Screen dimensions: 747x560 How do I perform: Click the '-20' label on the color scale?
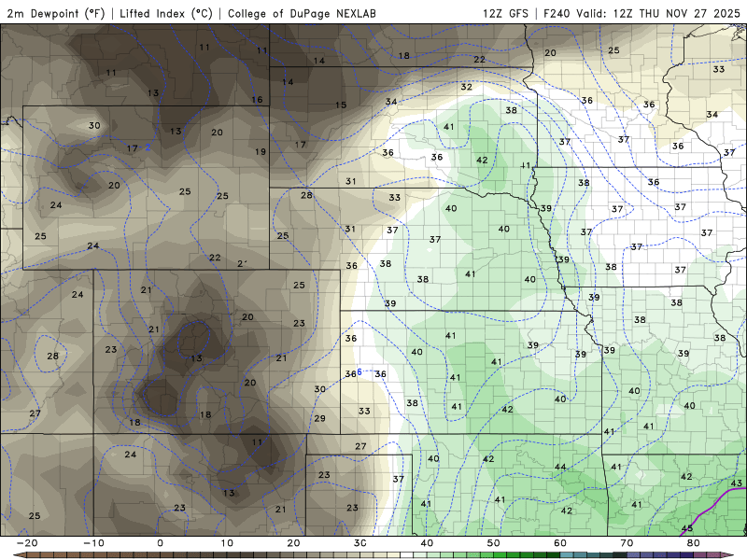point(27,543)
